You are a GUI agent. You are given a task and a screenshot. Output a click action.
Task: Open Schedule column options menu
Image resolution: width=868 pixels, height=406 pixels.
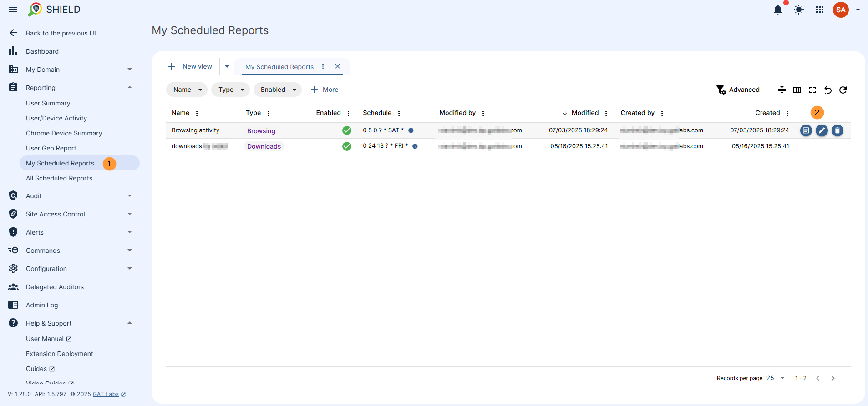click(399, 113)
